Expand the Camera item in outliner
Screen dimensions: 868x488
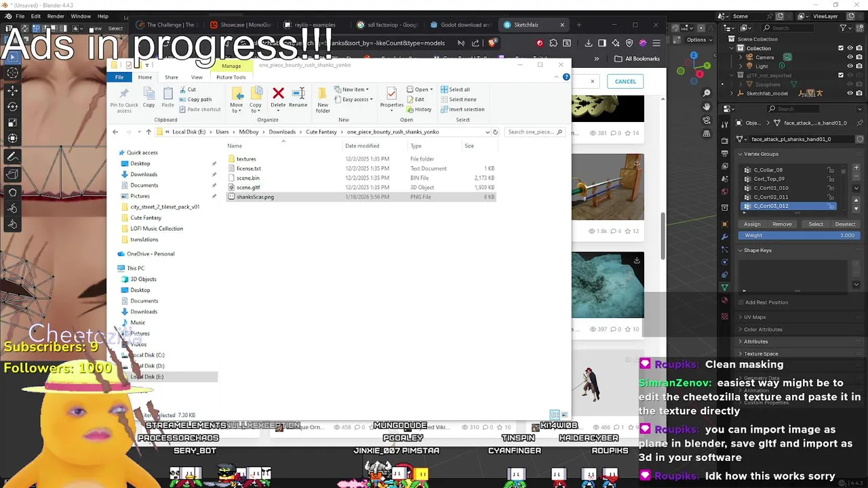click(x=741, y=58)
